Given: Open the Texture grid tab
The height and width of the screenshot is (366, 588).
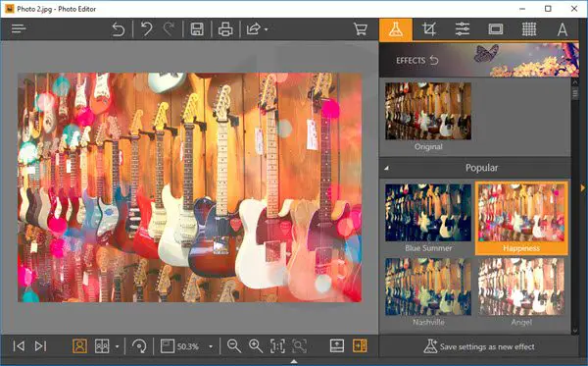Looking at the screenshot, I should (x=529, y=29).
